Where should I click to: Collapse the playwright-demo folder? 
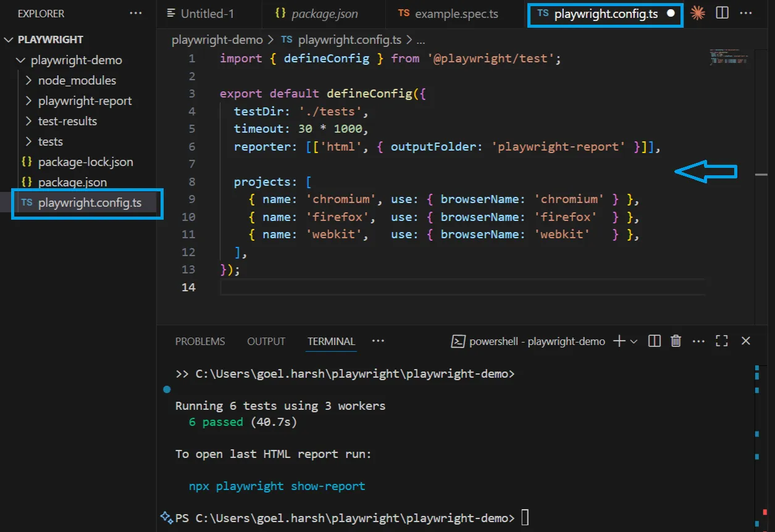(x=20, y=60)
